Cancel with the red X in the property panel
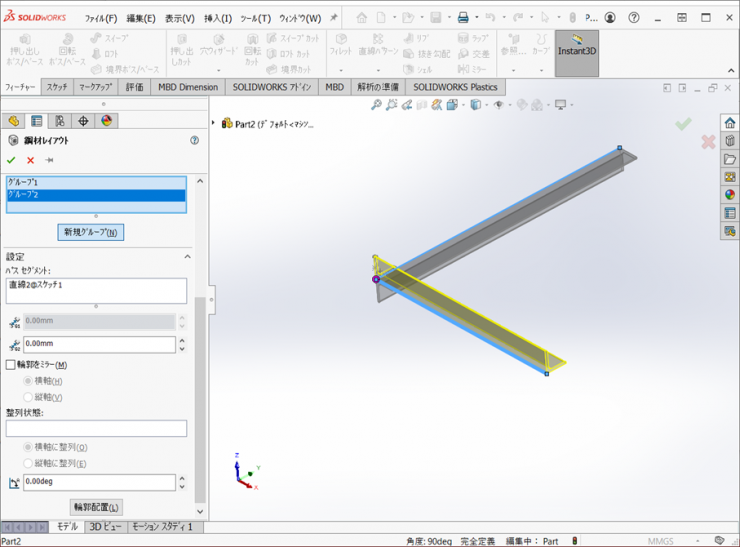740x547 pixels. pos(30,160)
